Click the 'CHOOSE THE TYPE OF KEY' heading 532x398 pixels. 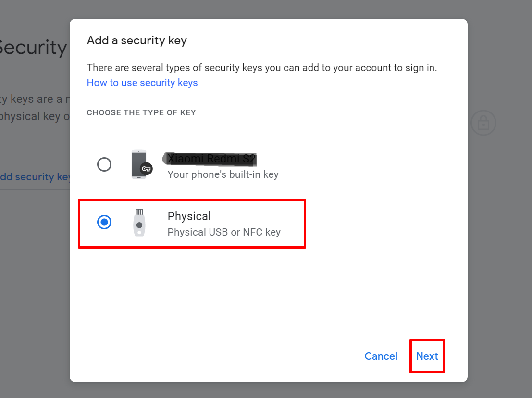click(141, 112)
